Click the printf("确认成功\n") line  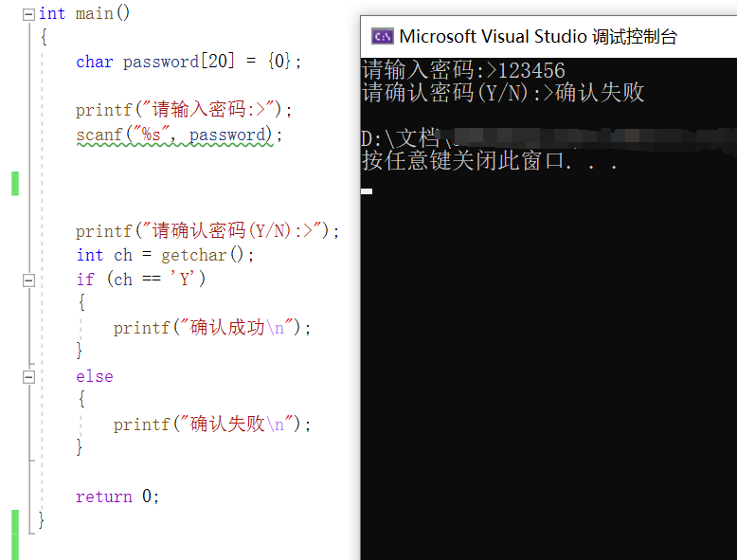[212, 328]
